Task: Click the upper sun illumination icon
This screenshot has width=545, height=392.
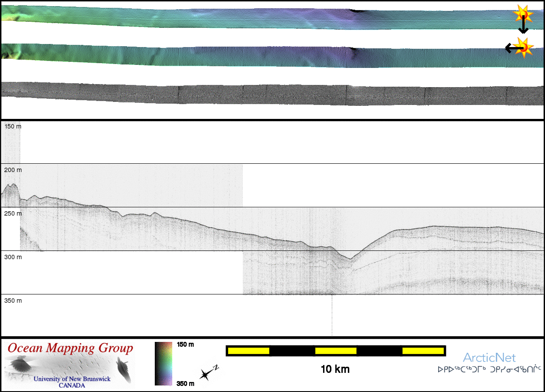Action: [523, 14]
